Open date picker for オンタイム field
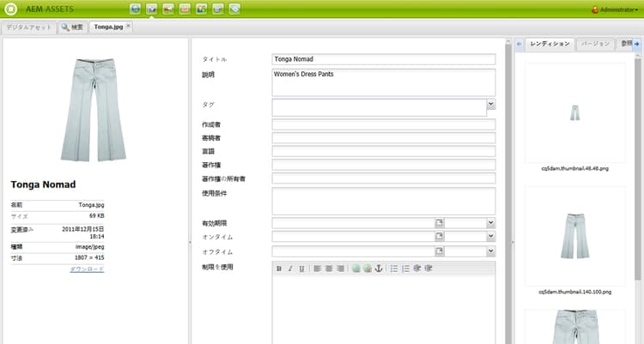Image resolution: width=644 pixels, height=344 pixels. (439, 237)
